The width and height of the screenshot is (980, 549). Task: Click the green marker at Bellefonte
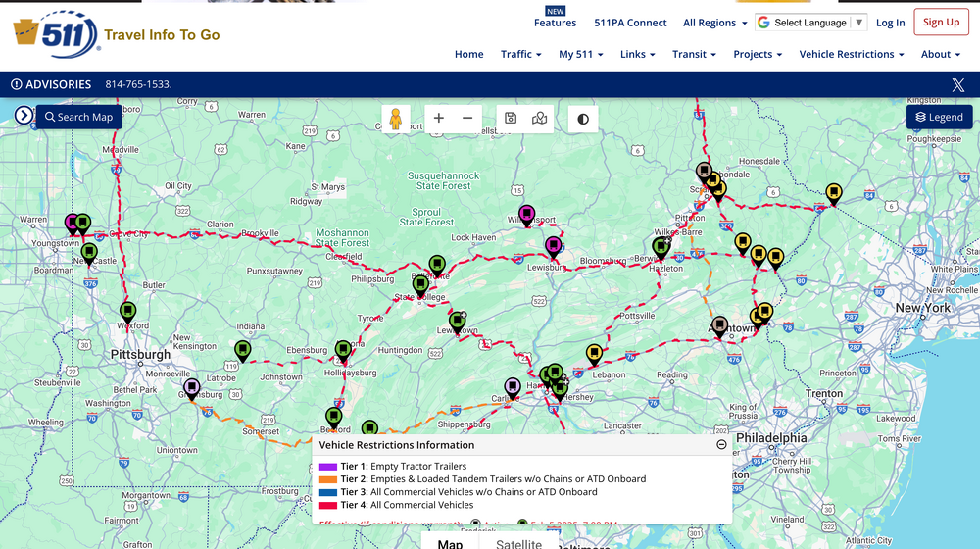[437, 265]
